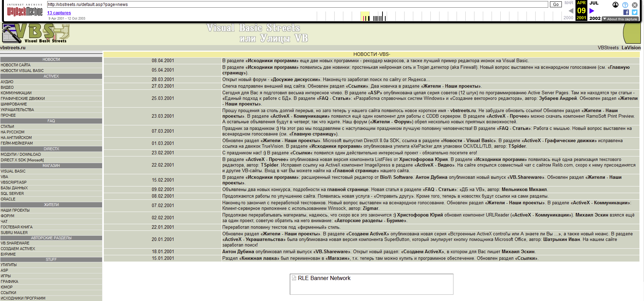Open ГРАФИКА under the STUFF section
Image resolution: width=644 pixels, height=301 pixels.
(9, 281)
